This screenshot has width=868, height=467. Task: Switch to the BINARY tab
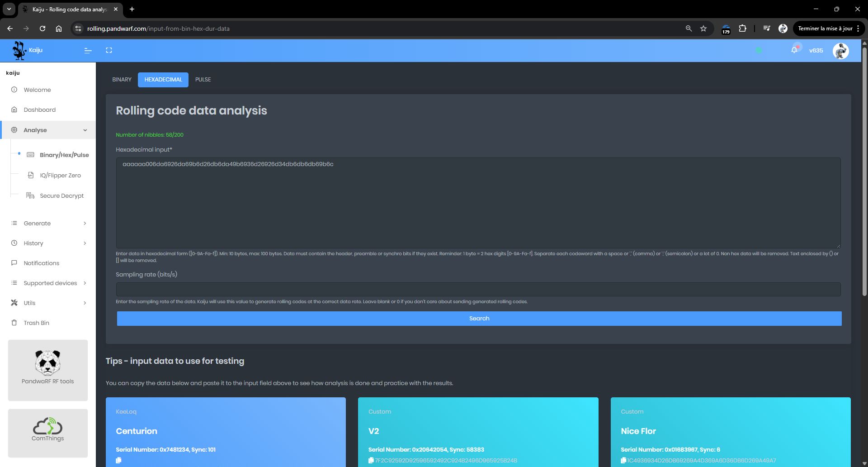[122, 80]
